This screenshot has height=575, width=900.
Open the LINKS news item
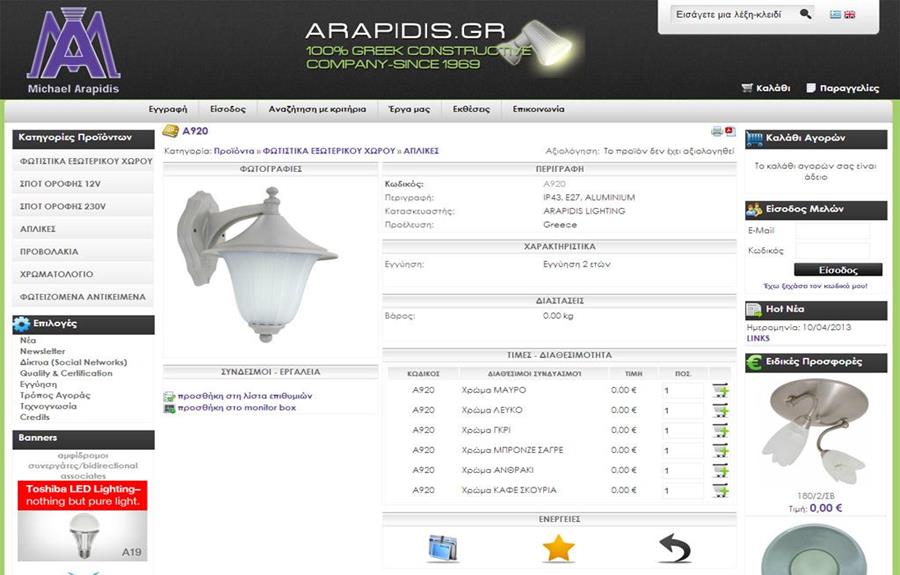pos(758,339)
